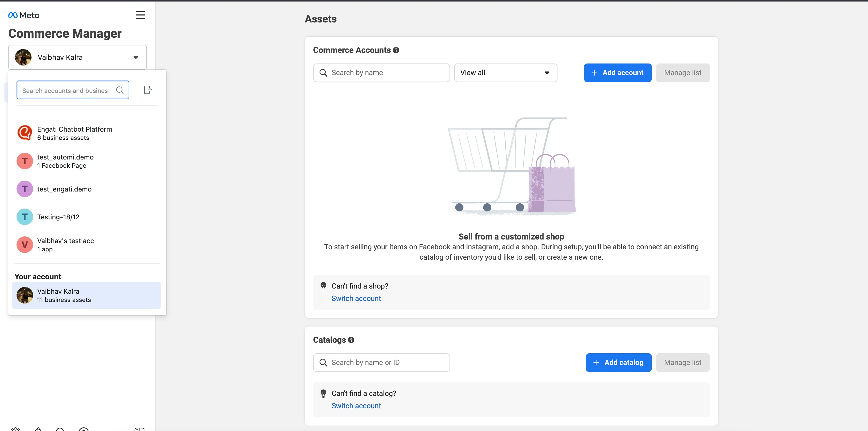The image size is (868, 431).
Task: Click the Add account button
Action: pos(618,73)
